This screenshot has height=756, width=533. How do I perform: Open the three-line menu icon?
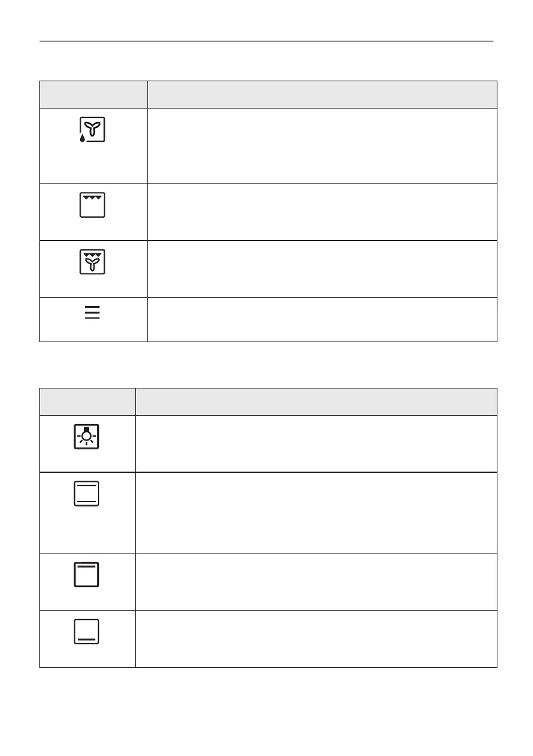93,313
